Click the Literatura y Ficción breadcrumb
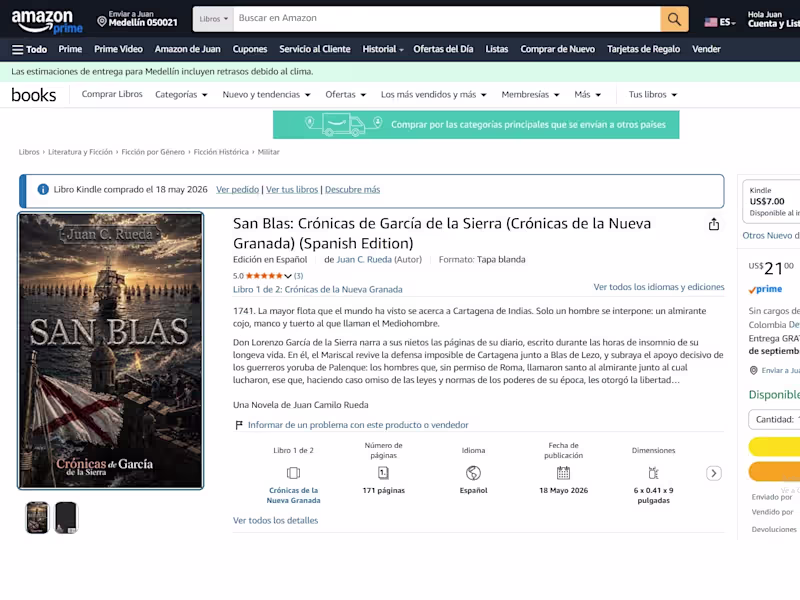This screenshot has height=600, width=800. point(80,152)
